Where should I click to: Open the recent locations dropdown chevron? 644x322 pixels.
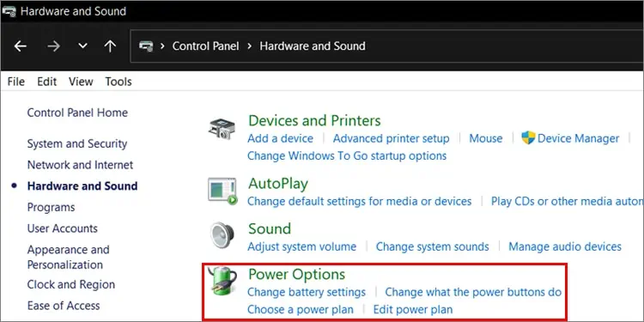(x=83, y=46)
